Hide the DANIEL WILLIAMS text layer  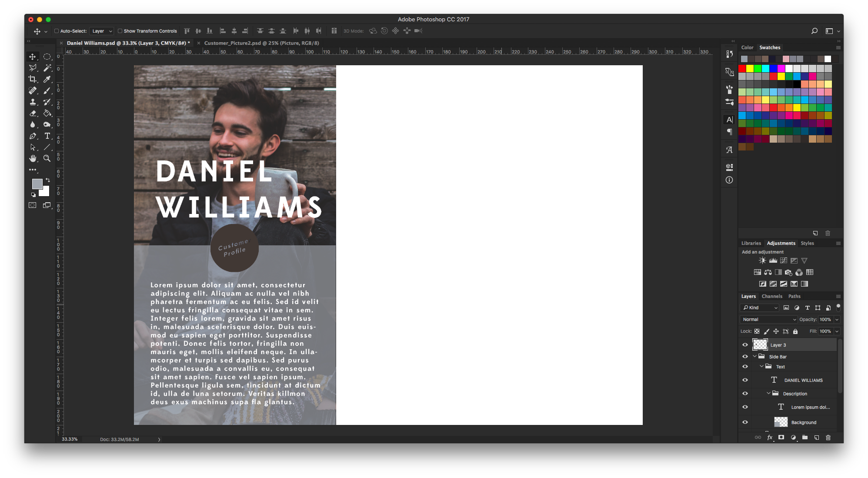745,380
